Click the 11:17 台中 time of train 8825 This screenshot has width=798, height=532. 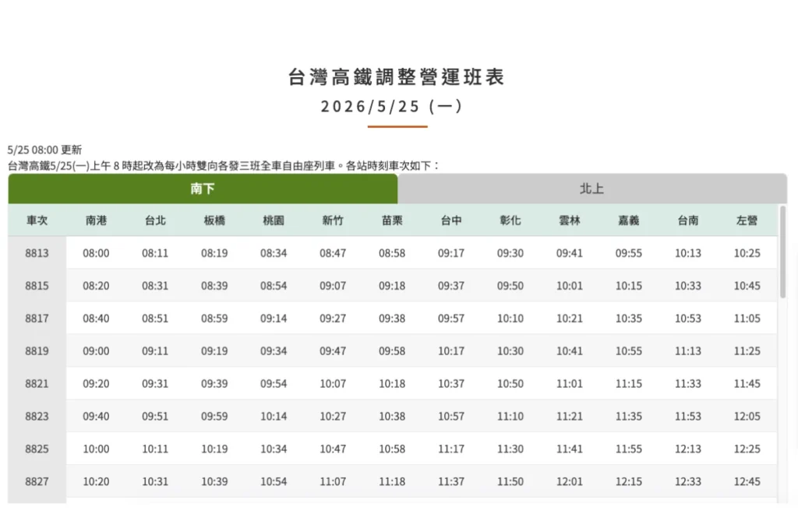tap(451, 449)
